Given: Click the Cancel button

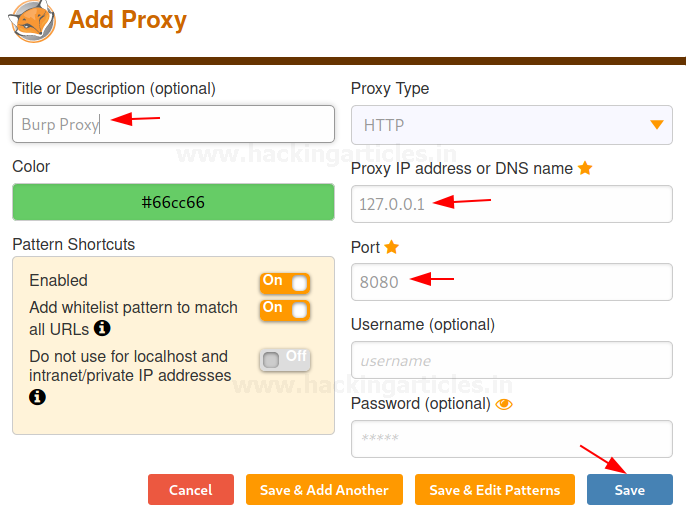Looking at the screenshot, I should 191,490.
